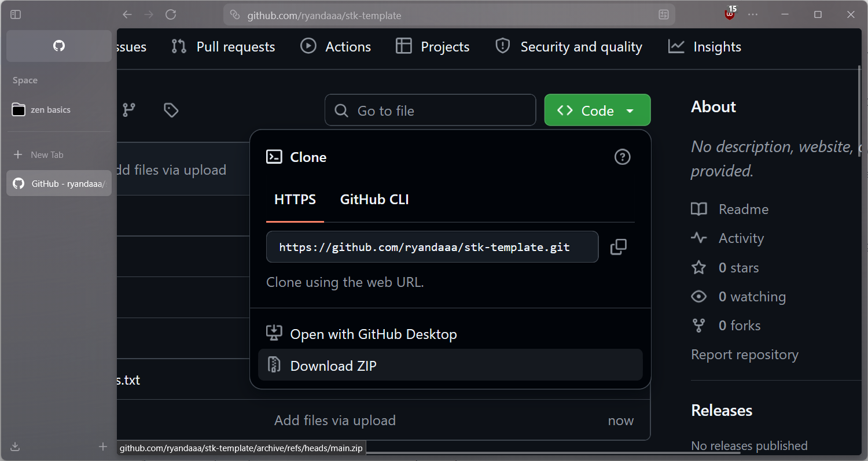This screenshot has height=461, width=868.
Task: Collapse the green Code dropdown button
Action: coord(597,110)
